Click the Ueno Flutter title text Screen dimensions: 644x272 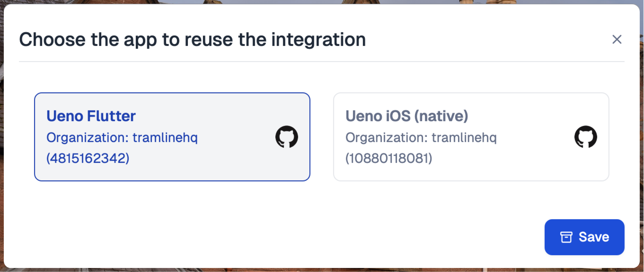coord(91,116)
